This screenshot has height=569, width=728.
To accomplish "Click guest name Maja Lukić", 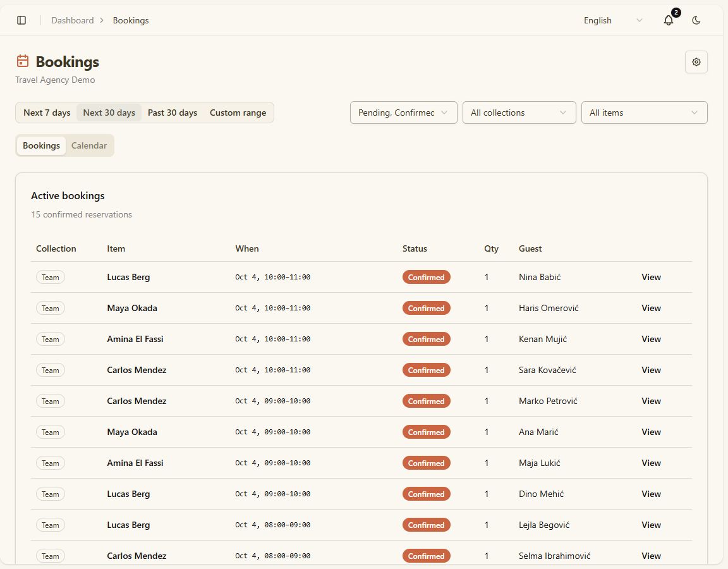I will [x=540, y=463].
